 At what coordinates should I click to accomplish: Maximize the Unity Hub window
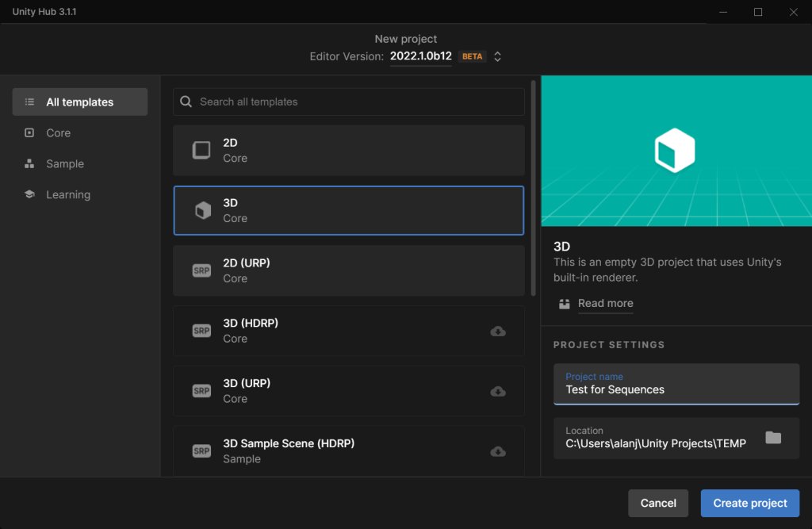click(758, 12)
